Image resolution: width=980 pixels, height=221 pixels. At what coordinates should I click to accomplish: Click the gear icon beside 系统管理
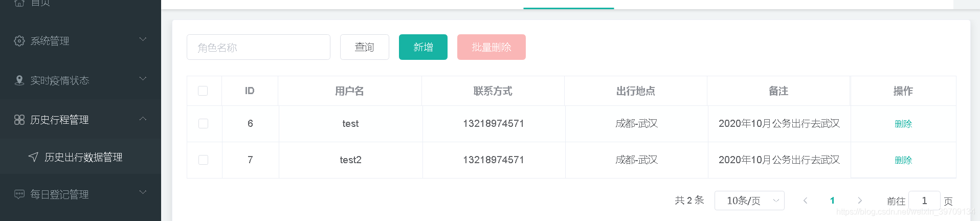point(19,41)
